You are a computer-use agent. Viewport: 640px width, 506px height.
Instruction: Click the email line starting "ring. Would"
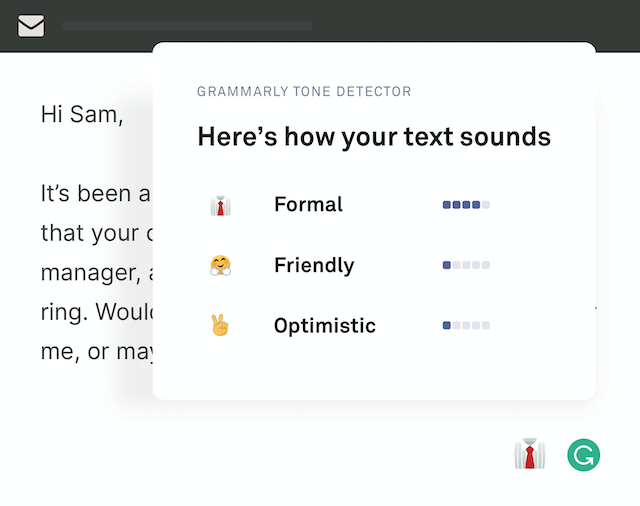(95, 312)
